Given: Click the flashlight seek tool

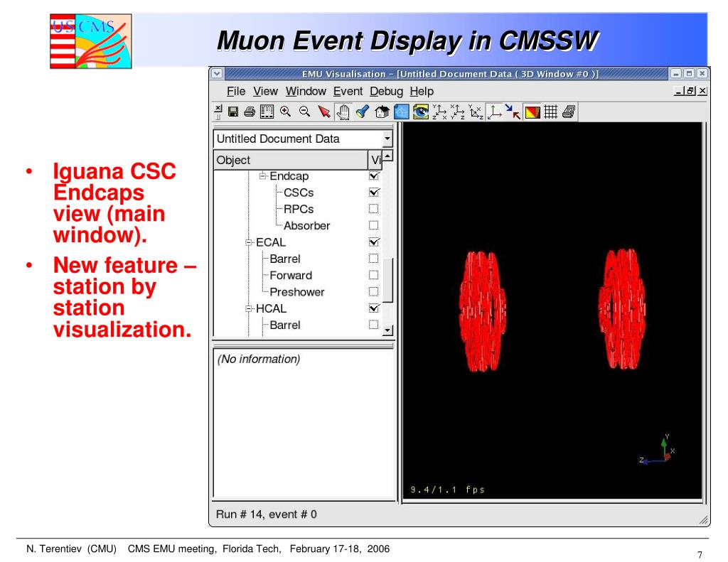Looking at the screenshot, I should (362, 112).
